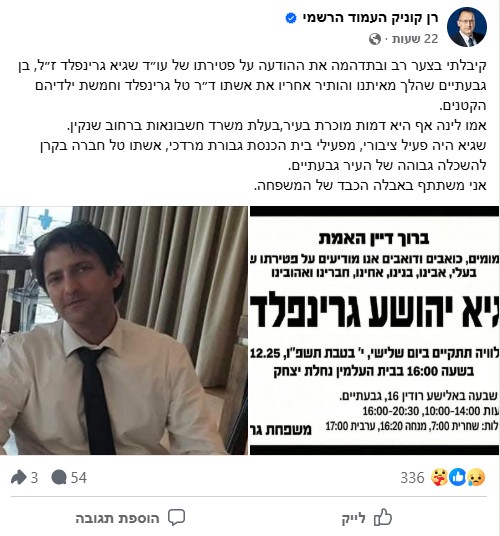
Task: Like the post with לייק button
Action: [367, 518]
